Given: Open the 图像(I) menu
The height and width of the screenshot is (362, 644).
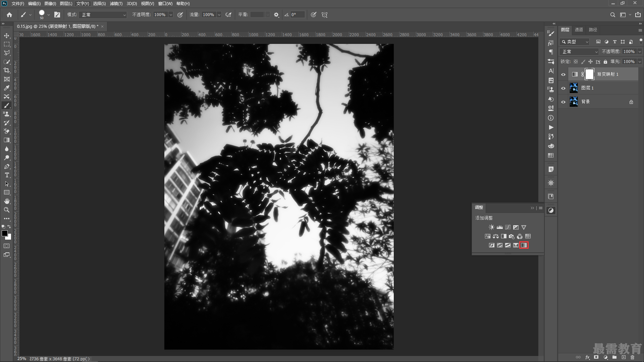Looking at the screenshot, I should pos(50,3).
